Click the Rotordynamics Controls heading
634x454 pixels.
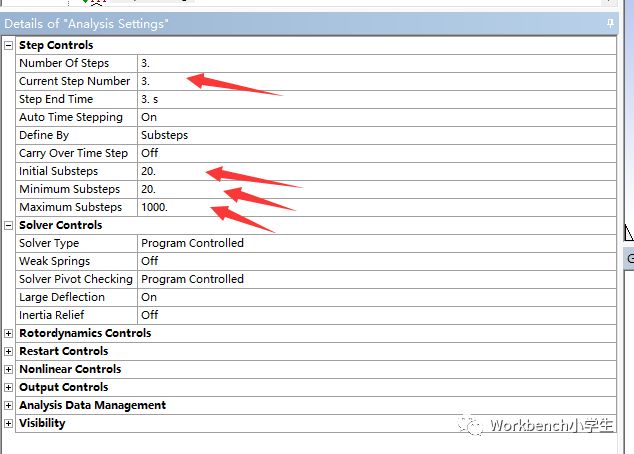[x=85, y=333]
